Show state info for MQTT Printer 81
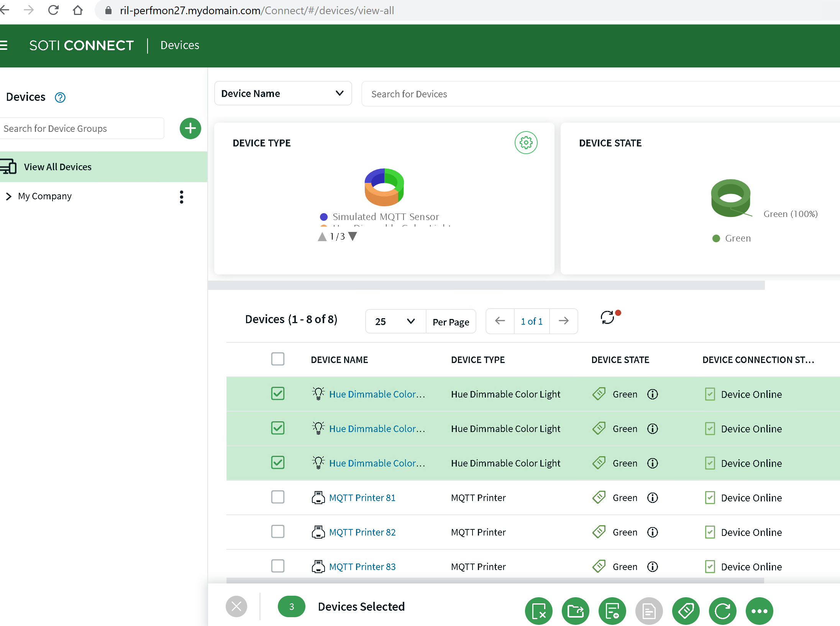Viewport: 840px width, 626px height. [653, 498]
